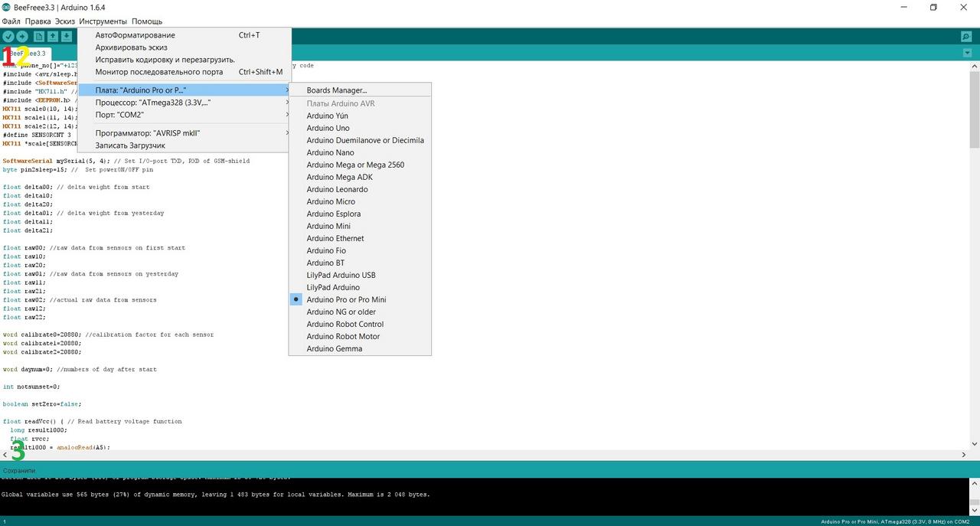
Task: Select Arduino Mega ADK board
Action: click(x=360, y=177)
